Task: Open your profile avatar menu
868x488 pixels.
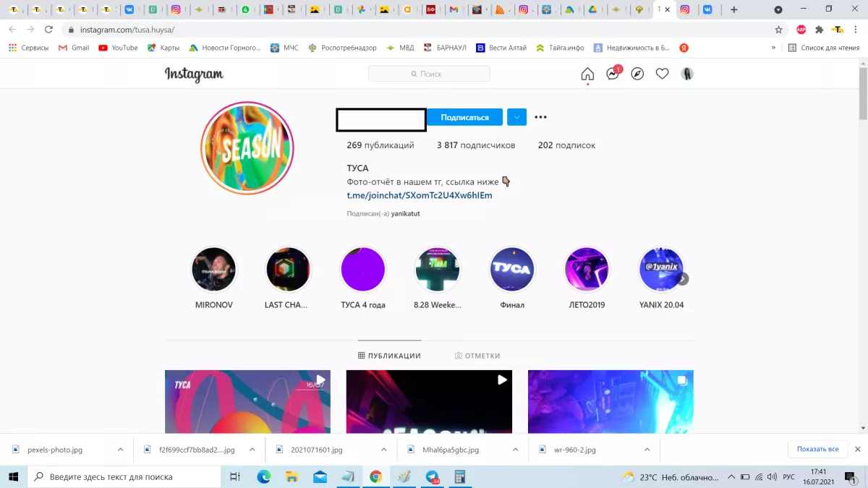Action: [x=687, y=74]
